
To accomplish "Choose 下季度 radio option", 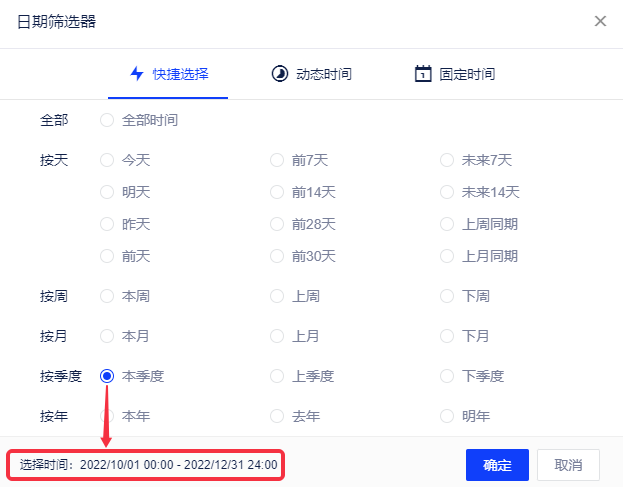I will coord(447,376).
